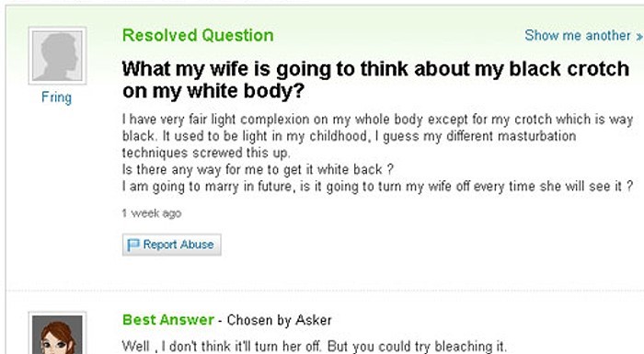644x354 pixels.
Task: Click the line starting I am going to marry
Action: coord(377,187)
